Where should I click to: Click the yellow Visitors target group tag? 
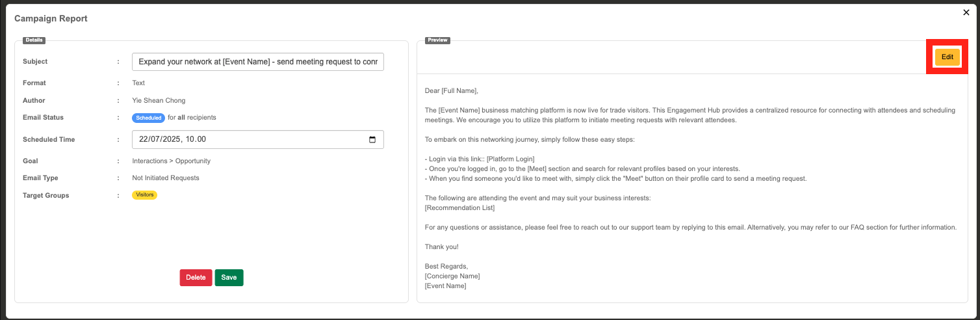(x=144, y=195)
